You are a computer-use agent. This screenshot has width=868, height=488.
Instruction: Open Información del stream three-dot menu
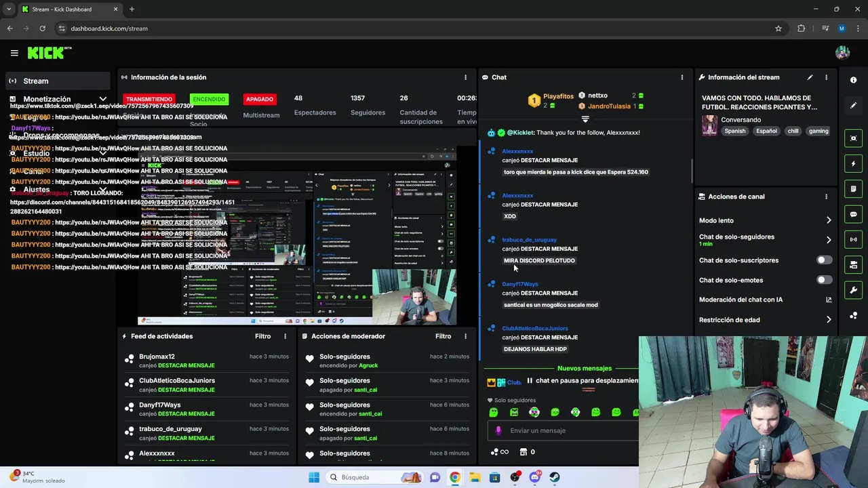[x=826, y=77]
